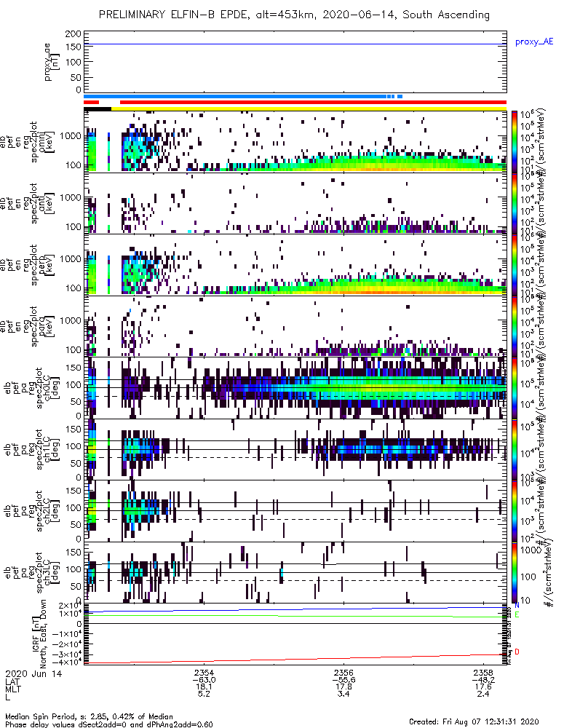The width and height of the screenshot is (564, 728).
Task: Click the color bar beside omni panel
Action: click(x=515, y=142)
